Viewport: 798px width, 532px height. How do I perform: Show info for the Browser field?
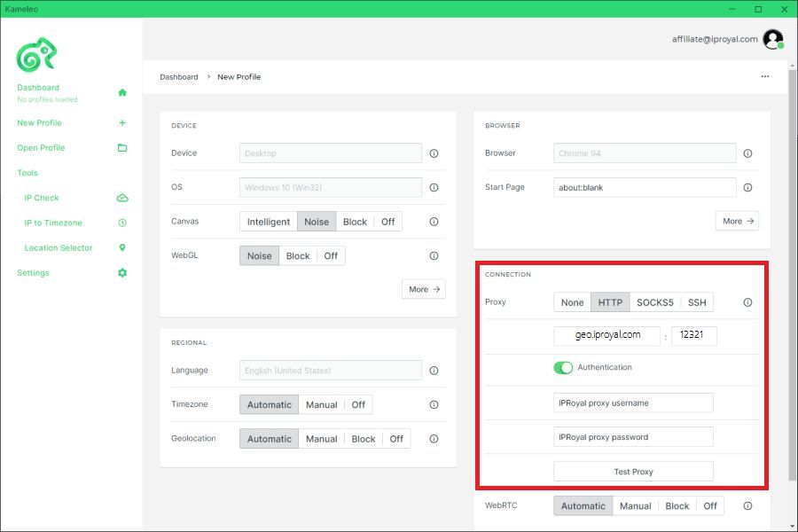[747, 153]
